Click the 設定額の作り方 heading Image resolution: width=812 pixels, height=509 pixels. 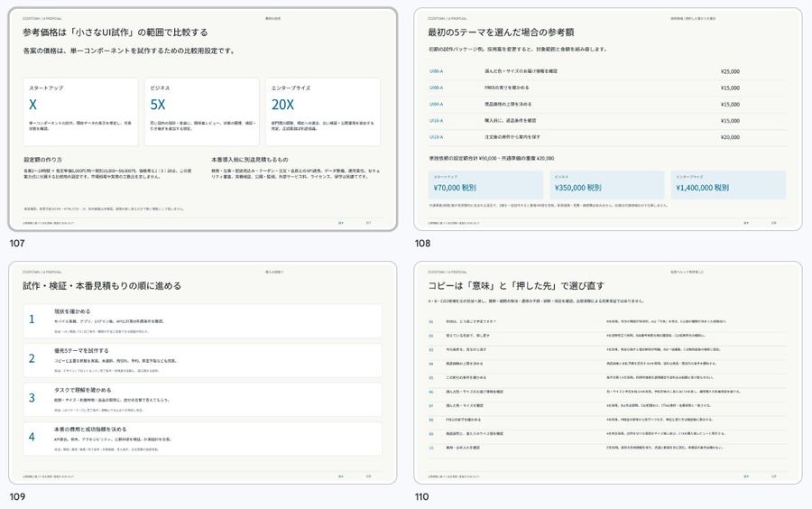43,160
